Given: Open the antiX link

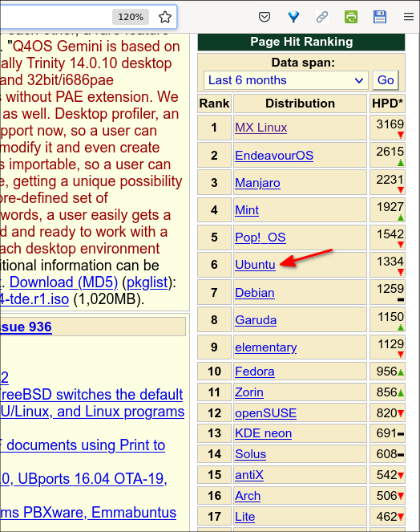Looking at the screenshot, I should pos(249,475).
